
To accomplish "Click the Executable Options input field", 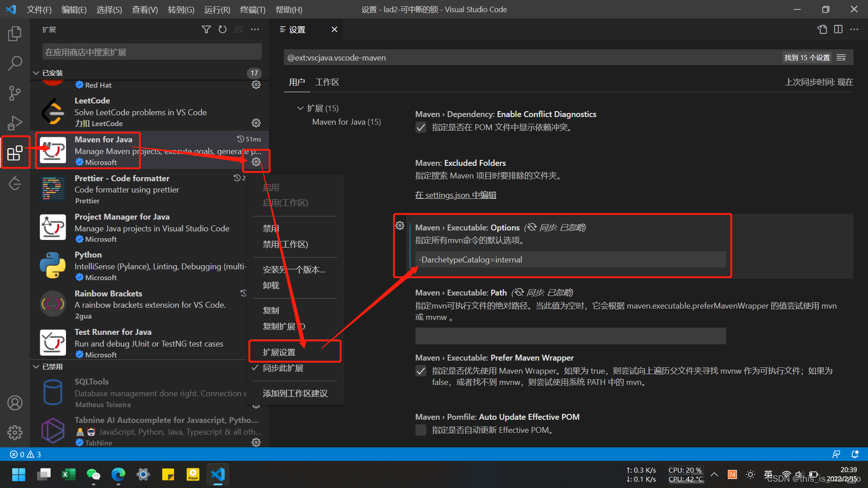I will pos(571,260).
